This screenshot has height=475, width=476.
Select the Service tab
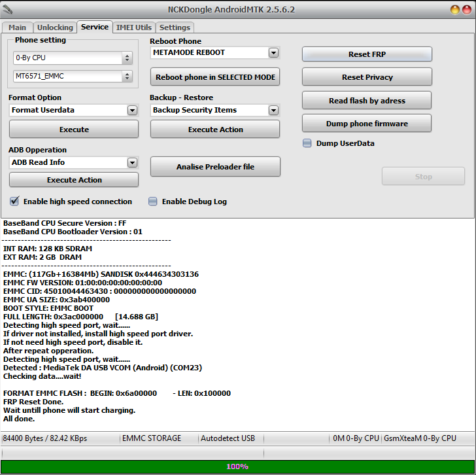click(95, 27)
